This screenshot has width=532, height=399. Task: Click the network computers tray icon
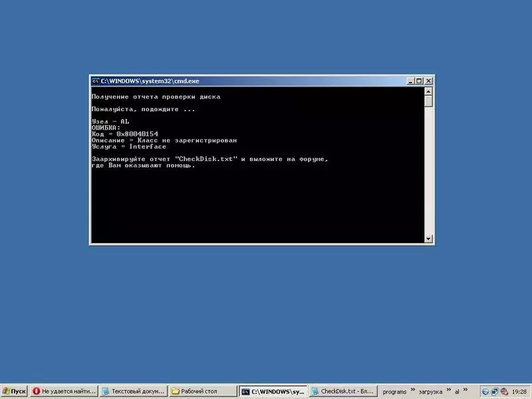tap(495, 392)
